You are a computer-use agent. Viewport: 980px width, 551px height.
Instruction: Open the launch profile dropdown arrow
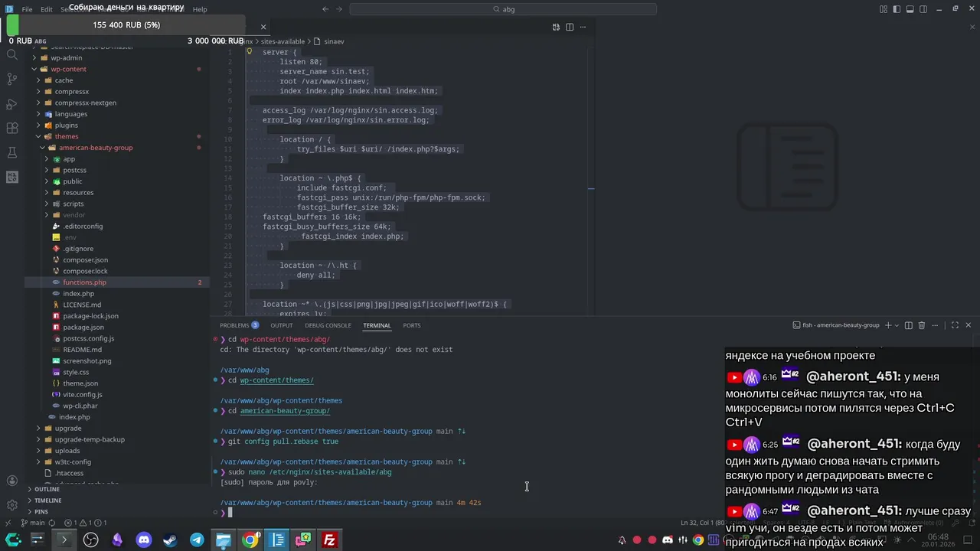[x=897, y=325]
